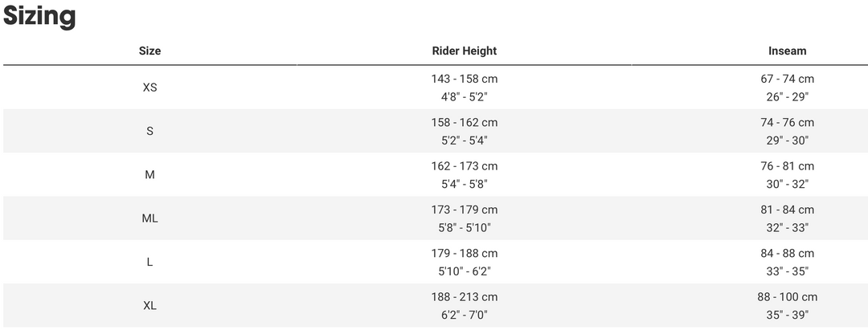Click the 158 - 162 cm height value

[x=464, y=123]
